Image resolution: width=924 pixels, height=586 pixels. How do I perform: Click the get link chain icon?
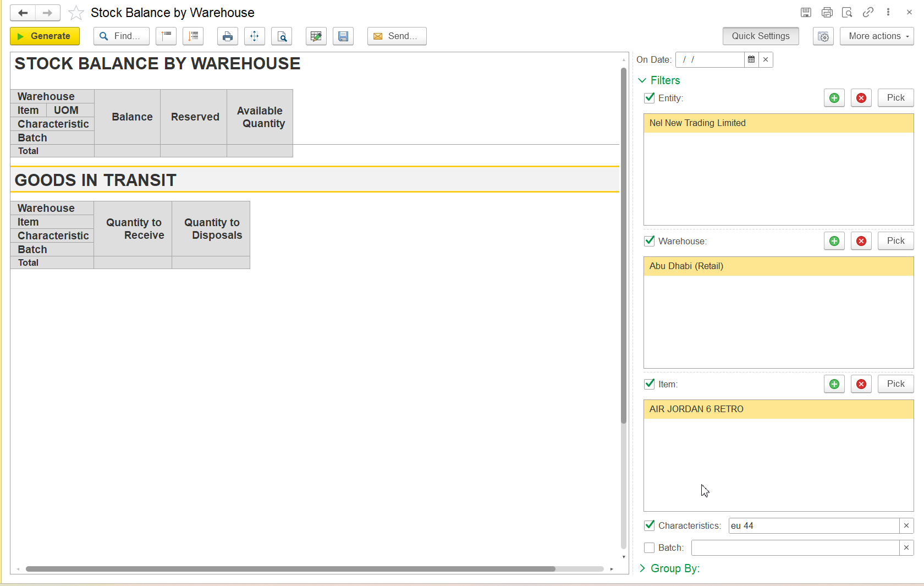[x=868, y=12]
